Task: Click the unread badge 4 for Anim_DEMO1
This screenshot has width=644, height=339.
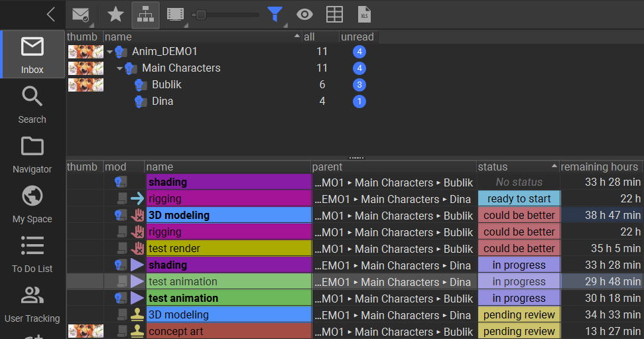Action: point(359,52)
